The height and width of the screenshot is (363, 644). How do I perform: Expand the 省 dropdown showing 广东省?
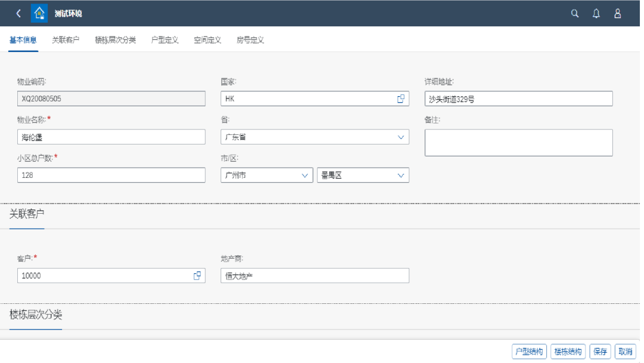(401, 137)
